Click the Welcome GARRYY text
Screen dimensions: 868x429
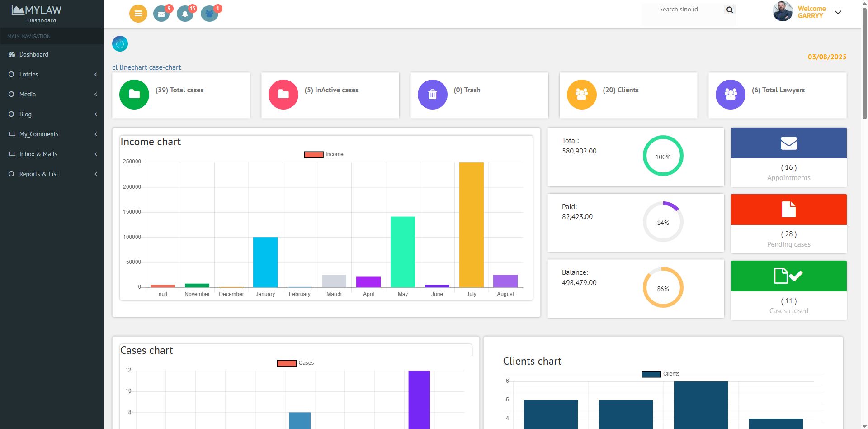pos(811,12)
